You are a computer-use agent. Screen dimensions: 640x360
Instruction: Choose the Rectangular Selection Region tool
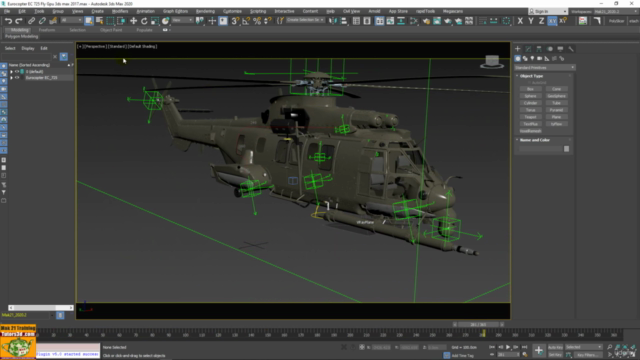pyautogui.click(x=110, y=21)
